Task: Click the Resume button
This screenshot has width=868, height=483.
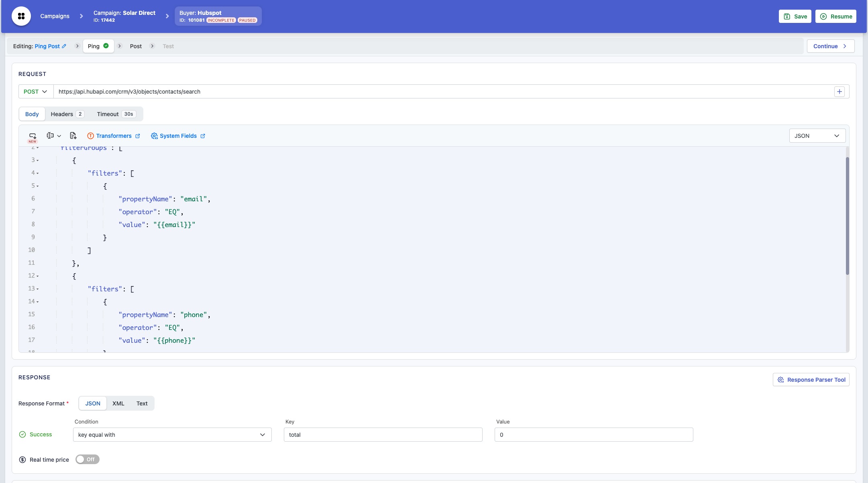Action: [x=835, y=16]
